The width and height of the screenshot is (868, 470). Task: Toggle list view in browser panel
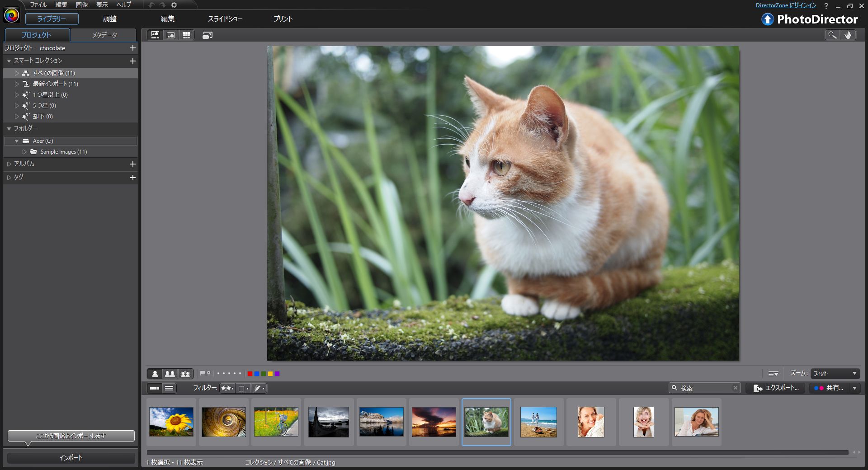(x=169, y=388)
